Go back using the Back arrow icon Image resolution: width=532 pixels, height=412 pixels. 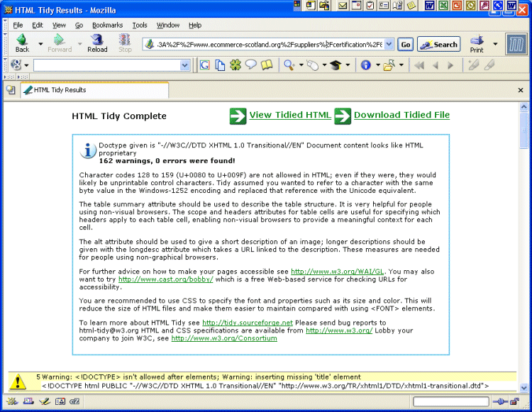pos(22,40)
